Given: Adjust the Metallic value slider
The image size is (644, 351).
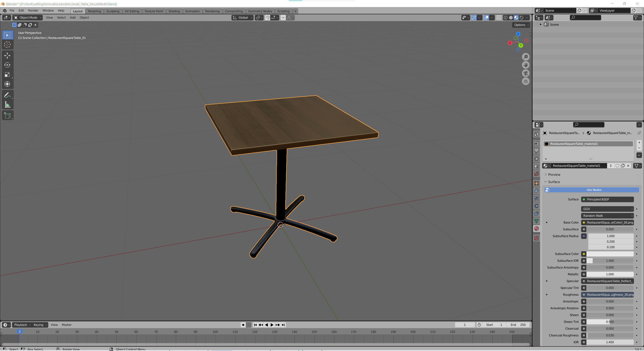Looking at the screenshot, I should [x=610, y=274].
